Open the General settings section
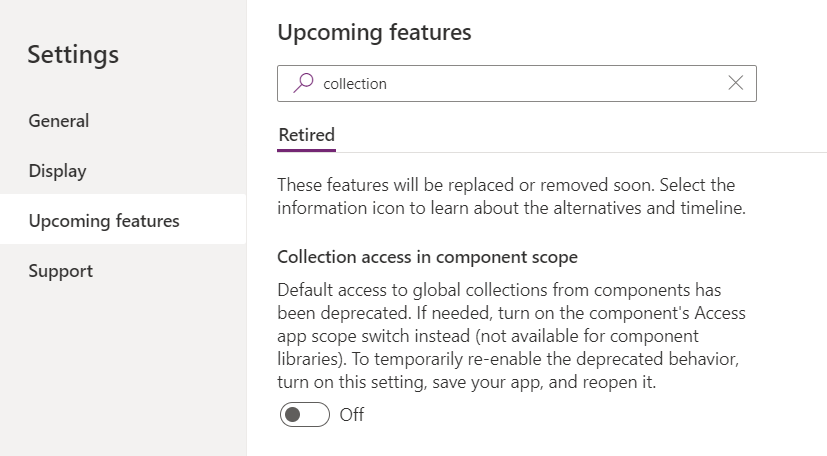 (59, 121)
